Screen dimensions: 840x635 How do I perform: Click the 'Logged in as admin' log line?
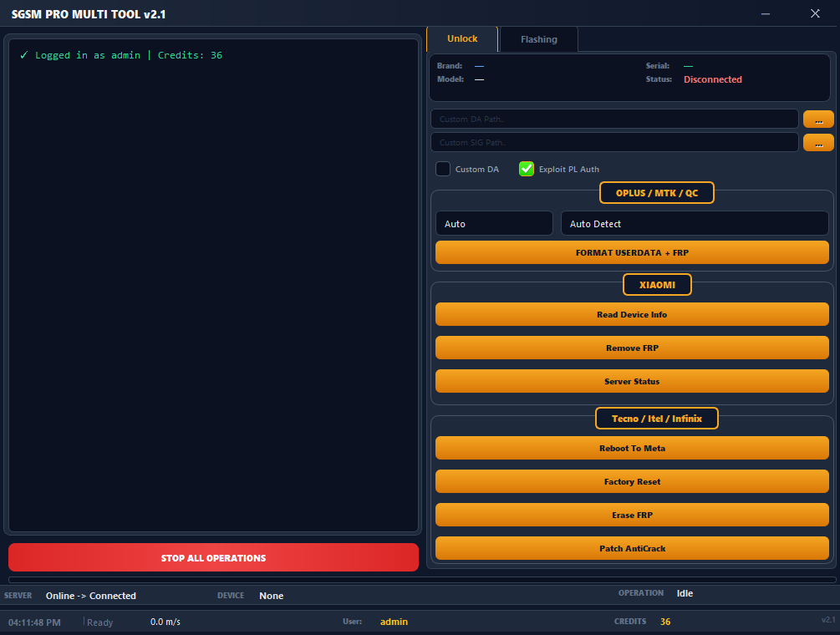121,55
